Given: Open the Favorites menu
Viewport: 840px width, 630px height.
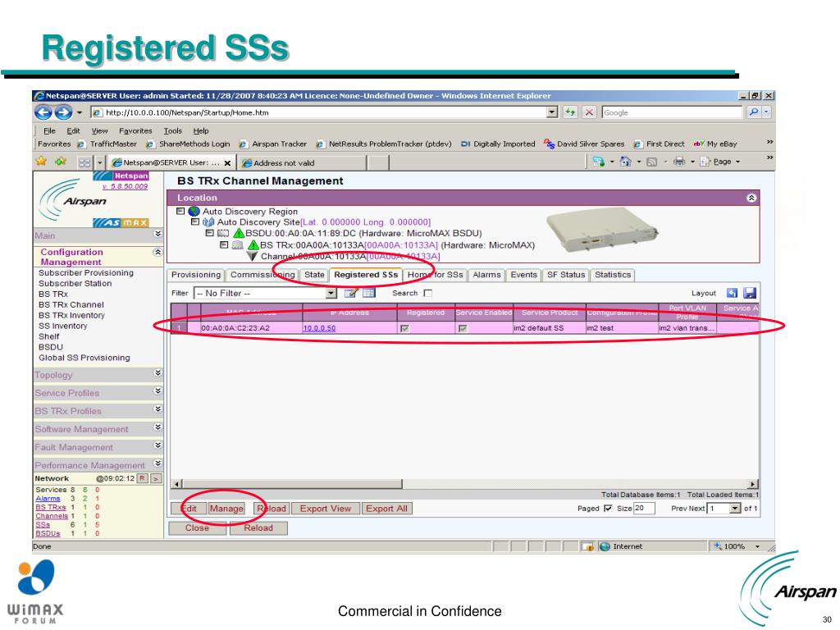Looking at the screenshot, I should [135, 130].
